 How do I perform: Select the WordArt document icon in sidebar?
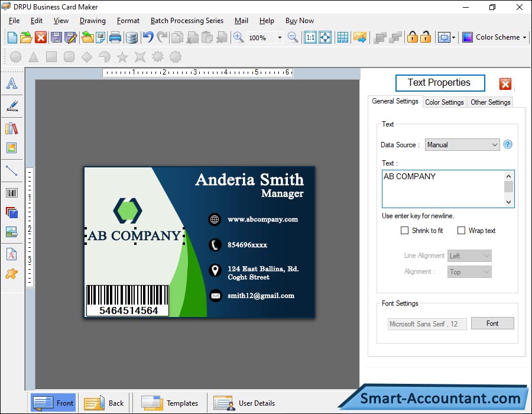click(12, 254)
